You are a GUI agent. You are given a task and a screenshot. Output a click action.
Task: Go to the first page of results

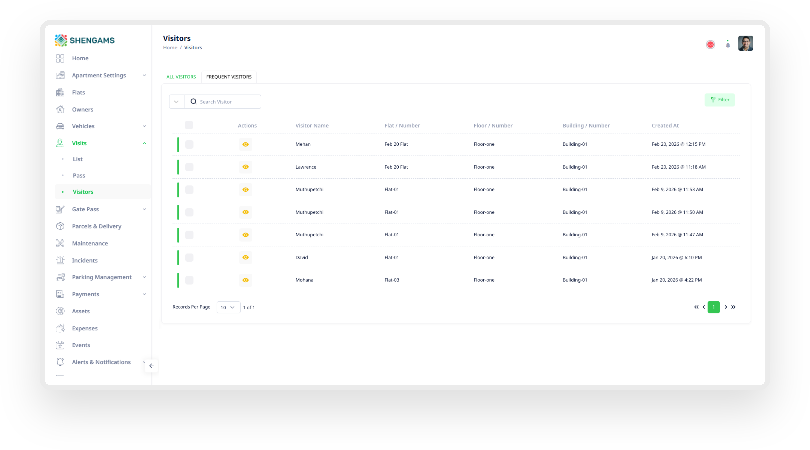point(696,307)
